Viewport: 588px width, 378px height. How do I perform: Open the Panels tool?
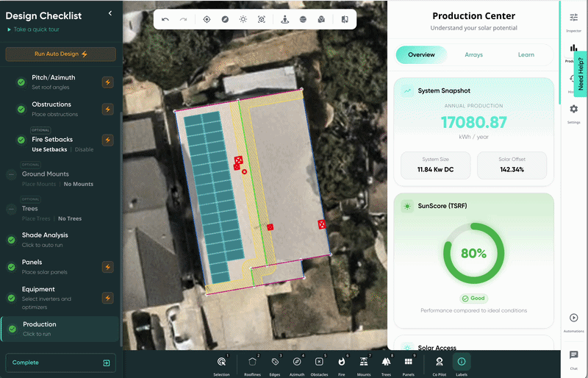pos(409,363)
